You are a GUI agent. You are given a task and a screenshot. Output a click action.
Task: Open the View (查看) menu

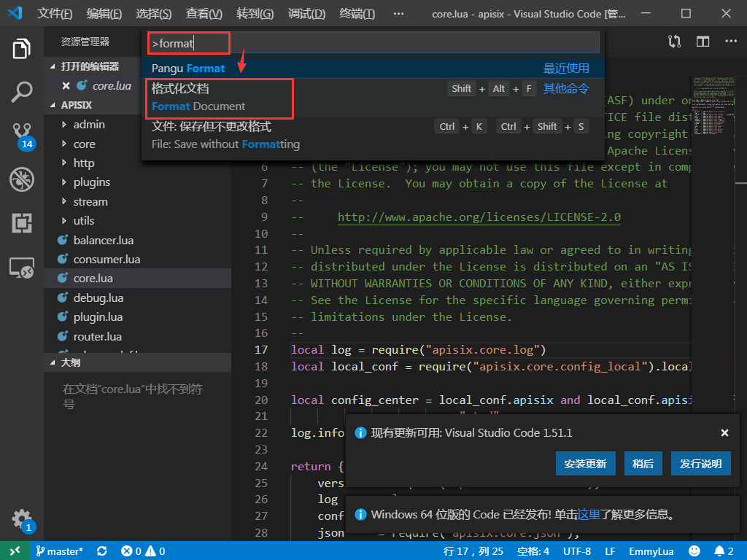[x=204, y=13]
